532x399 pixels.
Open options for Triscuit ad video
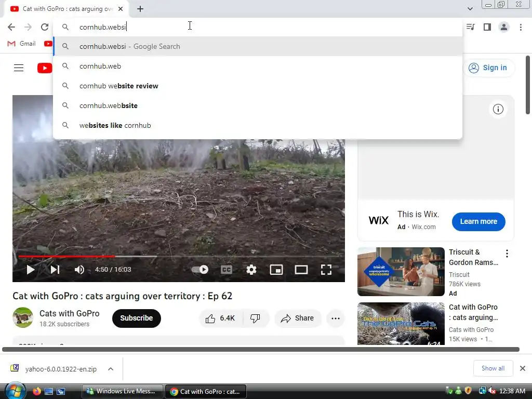507,254
